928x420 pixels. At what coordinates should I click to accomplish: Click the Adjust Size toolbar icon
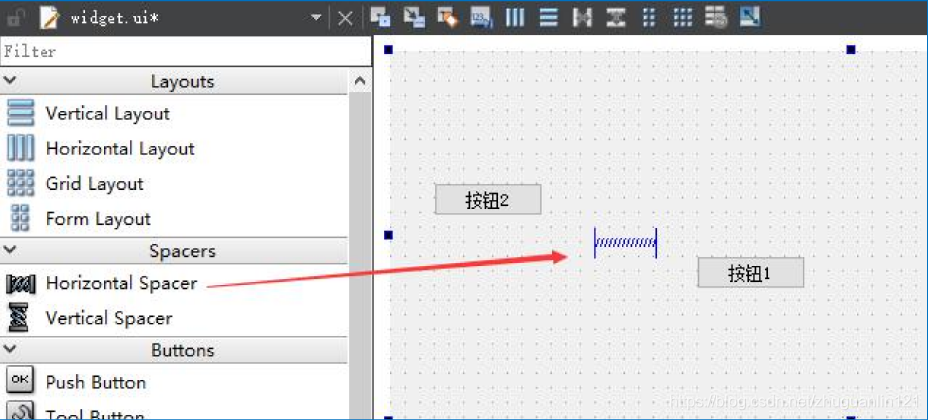(x=750, y=18)
